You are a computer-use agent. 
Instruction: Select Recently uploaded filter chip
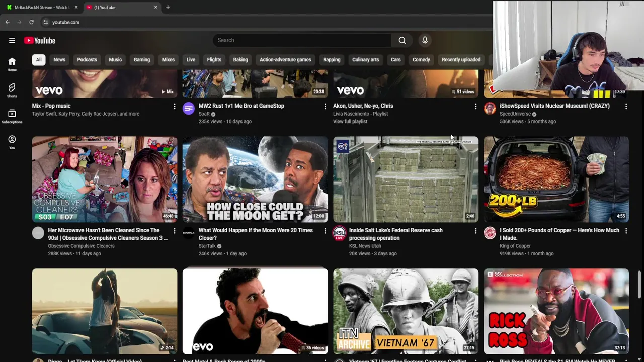click(x=461, y=60)
